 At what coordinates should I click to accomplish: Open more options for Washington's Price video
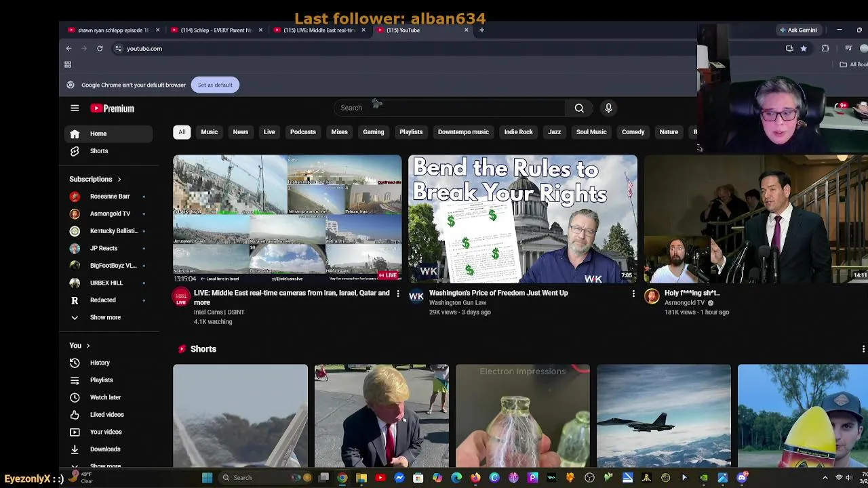tap(633, 293)
